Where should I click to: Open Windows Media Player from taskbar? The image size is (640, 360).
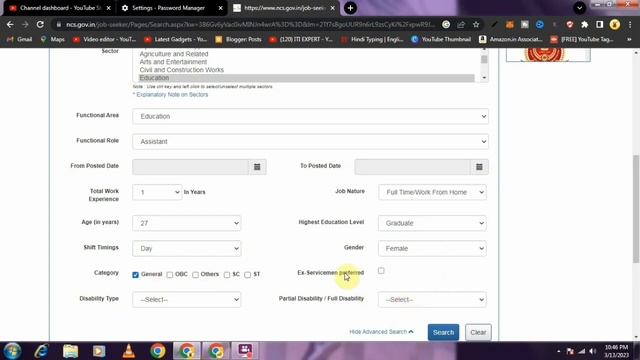99,351
